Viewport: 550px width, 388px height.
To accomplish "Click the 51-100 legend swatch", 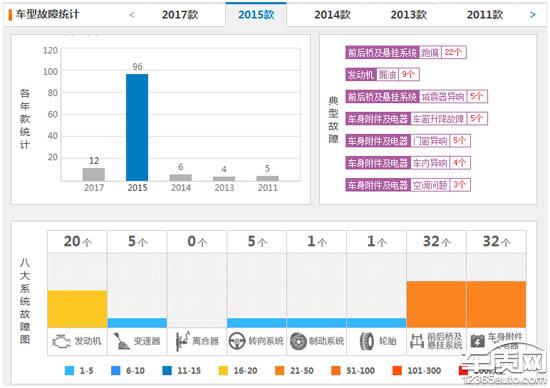I will (336, 370).
